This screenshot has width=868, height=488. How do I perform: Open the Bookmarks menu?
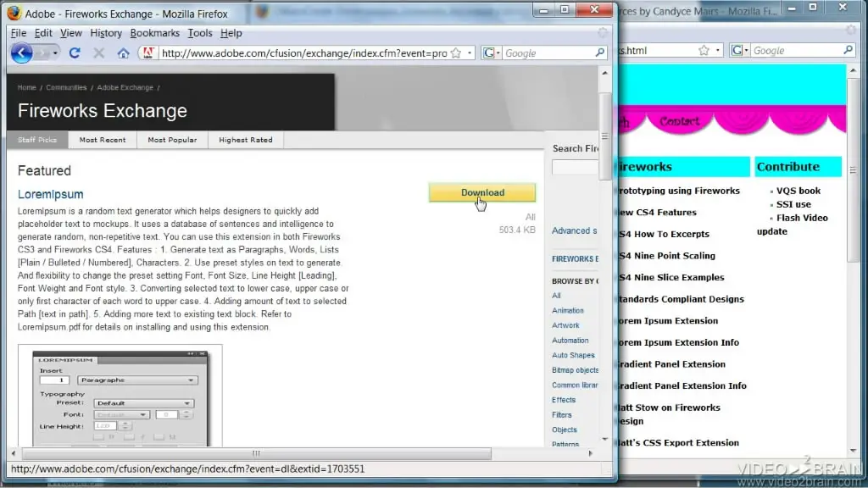154,33
